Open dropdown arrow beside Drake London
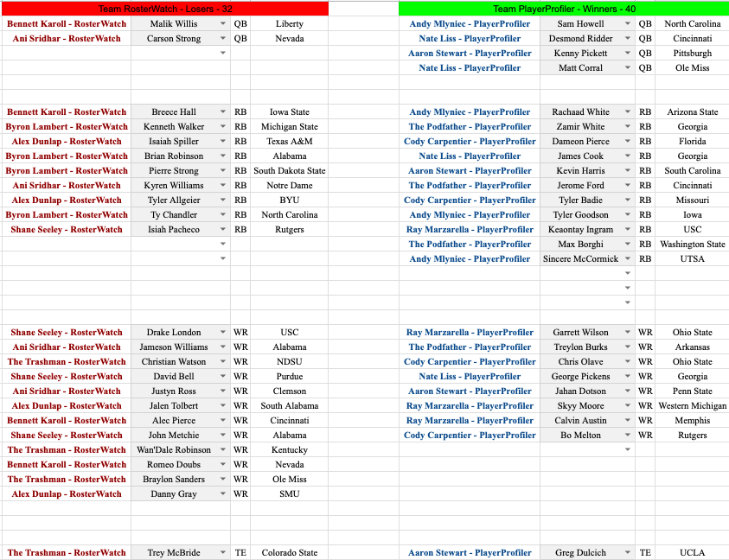 pos(223,333)
